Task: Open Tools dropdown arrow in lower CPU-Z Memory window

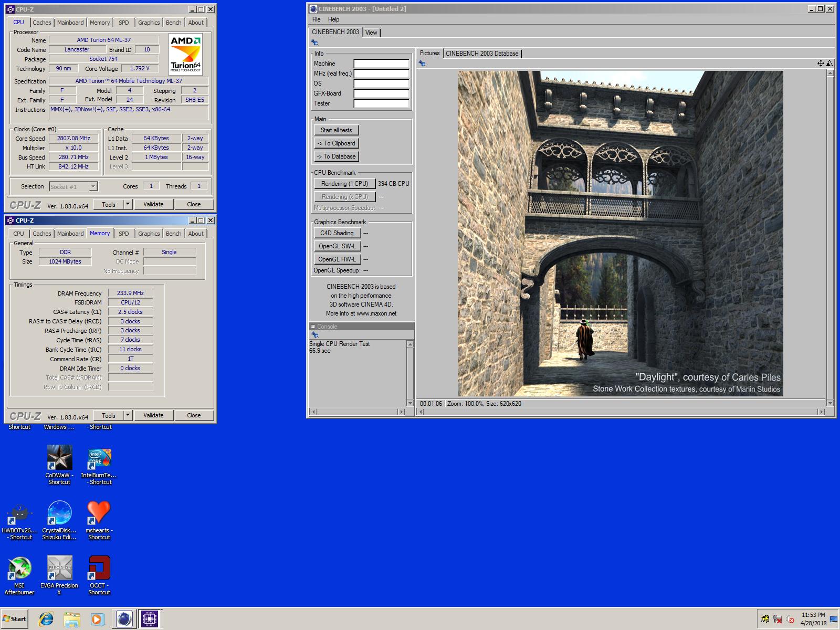Action: coord(128,415)
